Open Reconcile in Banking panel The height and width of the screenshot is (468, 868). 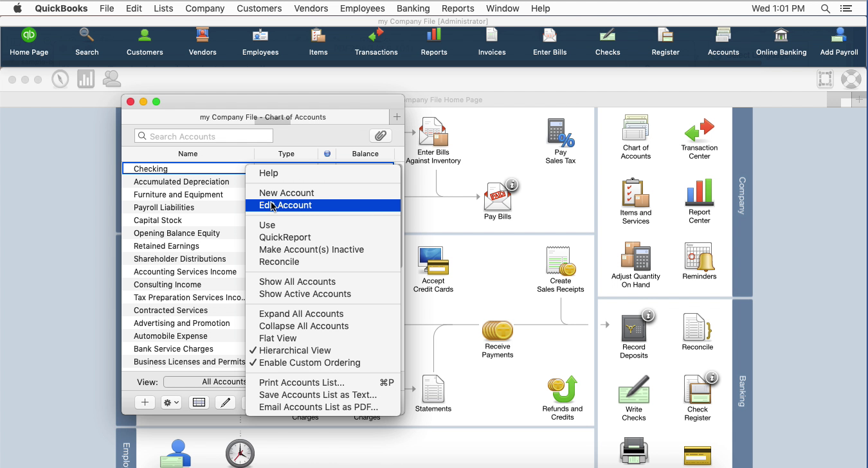coord(698,332)
